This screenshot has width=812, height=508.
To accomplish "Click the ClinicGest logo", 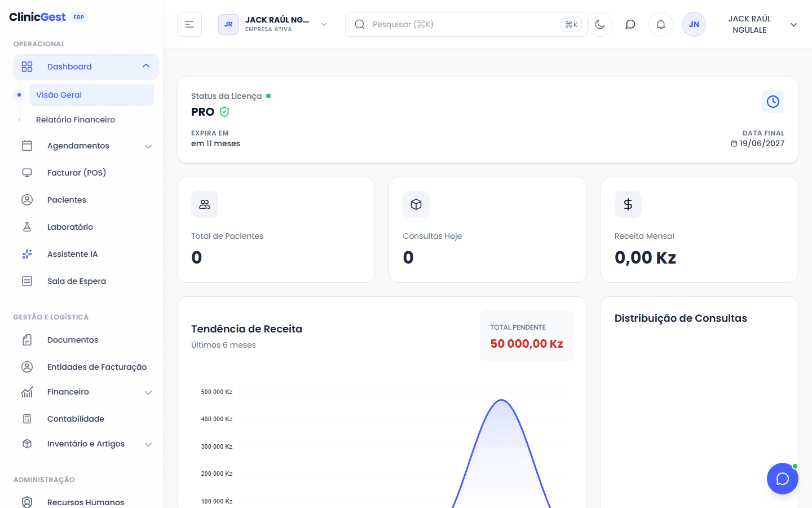I will click(37, 17).
